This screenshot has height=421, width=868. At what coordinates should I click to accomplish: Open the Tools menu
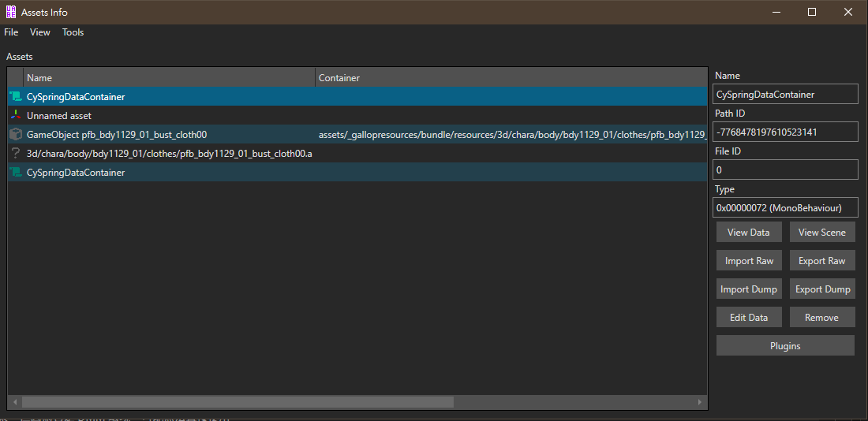[x=73, y=32]
